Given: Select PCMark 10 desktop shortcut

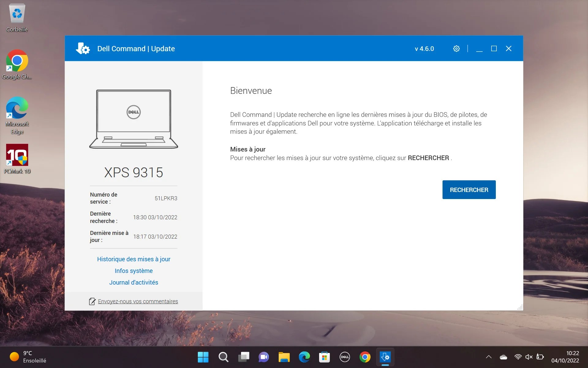Looking at the screenshot, I should click(x=17, y=159).
